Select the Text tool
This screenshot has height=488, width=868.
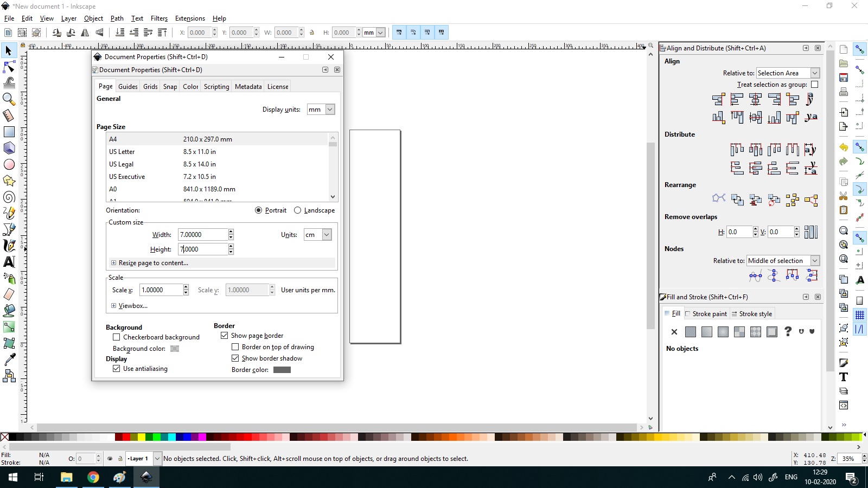(x=9, y=262)
